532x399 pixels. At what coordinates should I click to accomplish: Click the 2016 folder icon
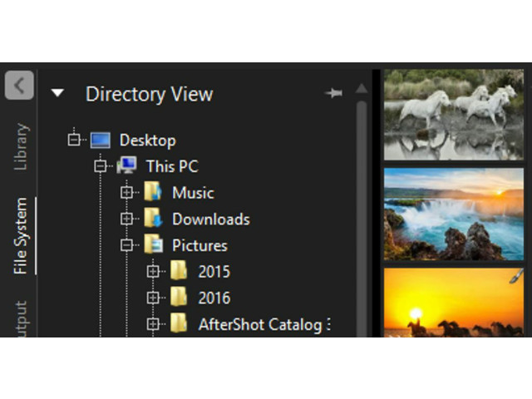point(179,297)
